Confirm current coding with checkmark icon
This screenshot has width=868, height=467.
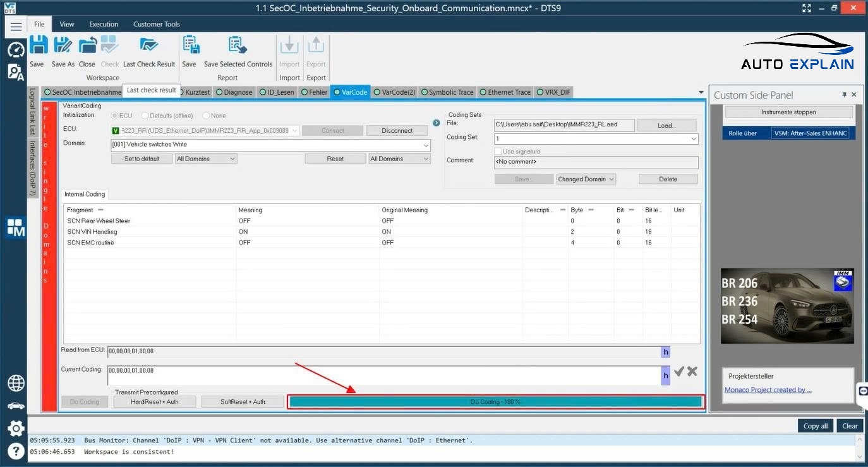click(679, 372)
